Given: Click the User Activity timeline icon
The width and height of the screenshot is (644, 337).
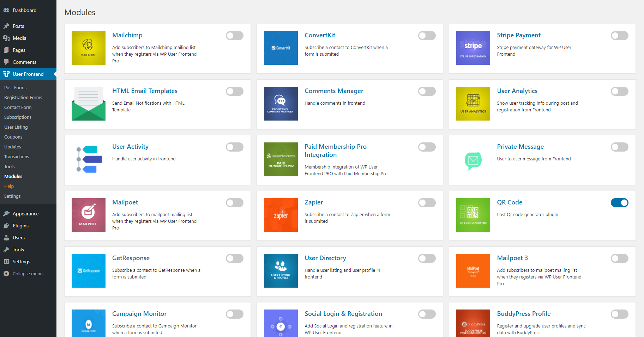Looking at the screenshot, I should coord(88,159).
